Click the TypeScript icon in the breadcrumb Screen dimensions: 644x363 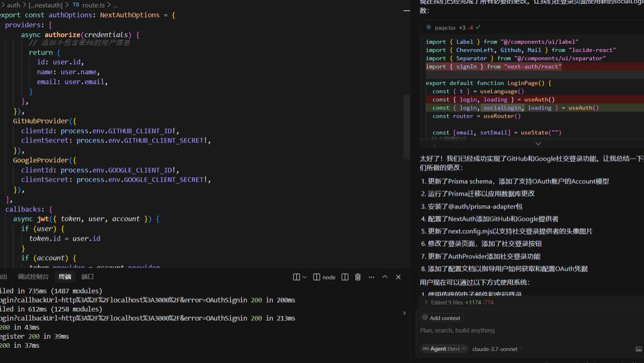pos(76,5)
